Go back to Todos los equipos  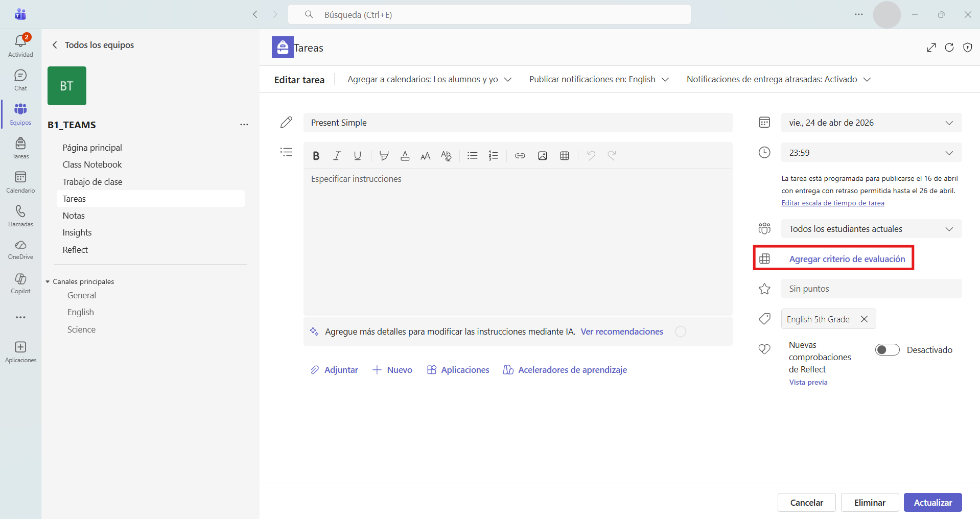pyautogui.click(x=93, y=45)
